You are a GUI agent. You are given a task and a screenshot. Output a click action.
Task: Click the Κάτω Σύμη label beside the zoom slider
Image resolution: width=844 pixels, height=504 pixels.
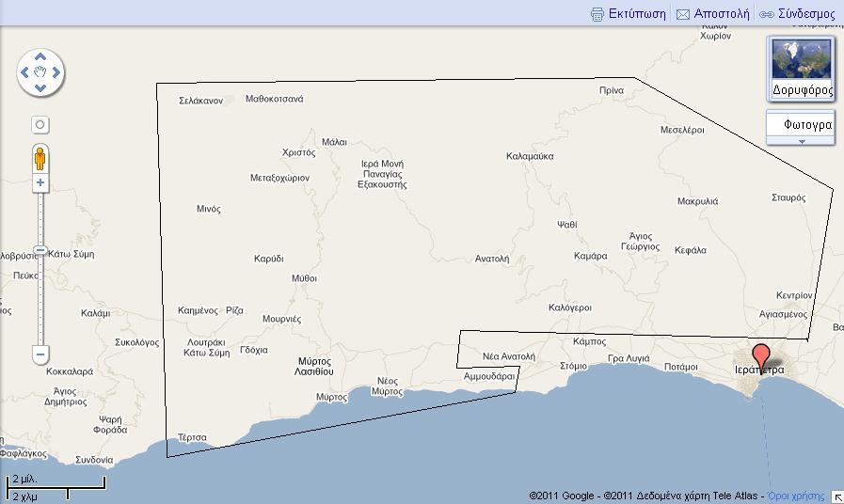72,254
